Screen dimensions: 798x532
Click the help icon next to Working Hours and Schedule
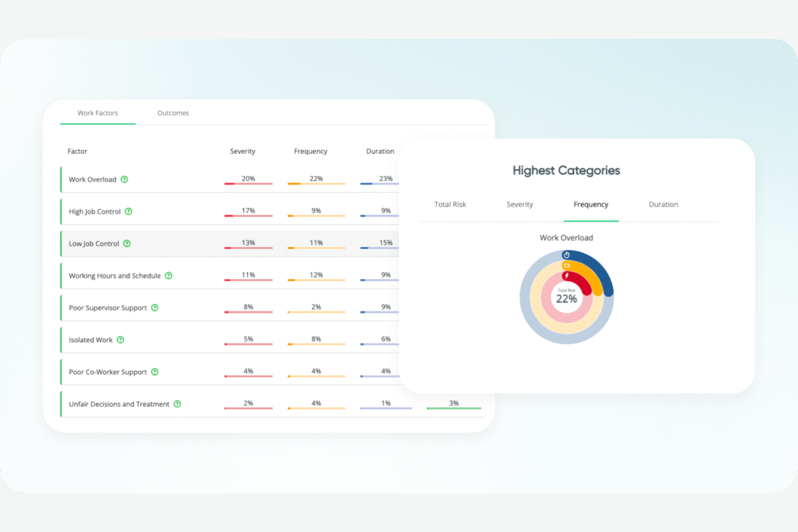(x=168, y=275)
